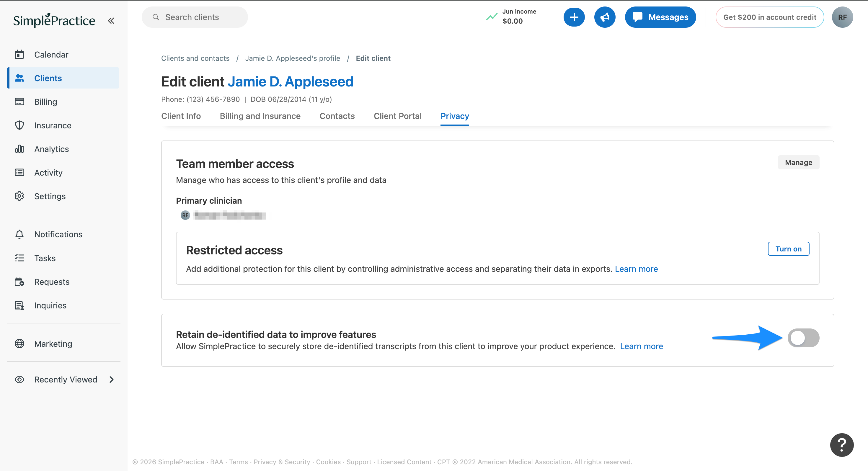
Task: Open the Calendar section icon
Action: pyautogui.click(x=19, y=54)
